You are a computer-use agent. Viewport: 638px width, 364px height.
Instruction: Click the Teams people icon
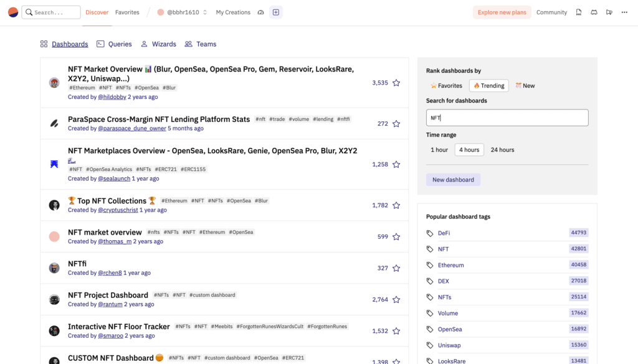pyautogui.click(x=188, y=44)
